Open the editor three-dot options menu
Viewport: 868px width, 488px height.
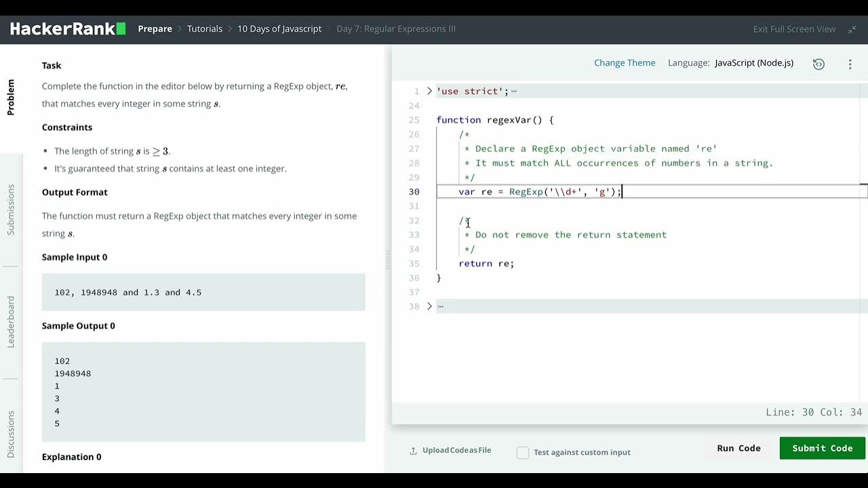[x=850, y=64]
